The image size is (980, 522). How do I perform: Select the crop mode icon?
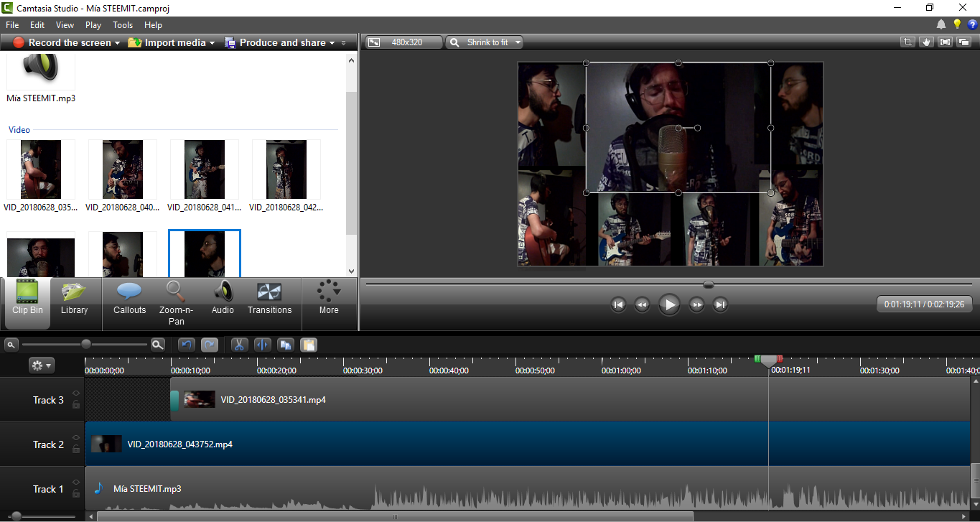tap(908, 42)
